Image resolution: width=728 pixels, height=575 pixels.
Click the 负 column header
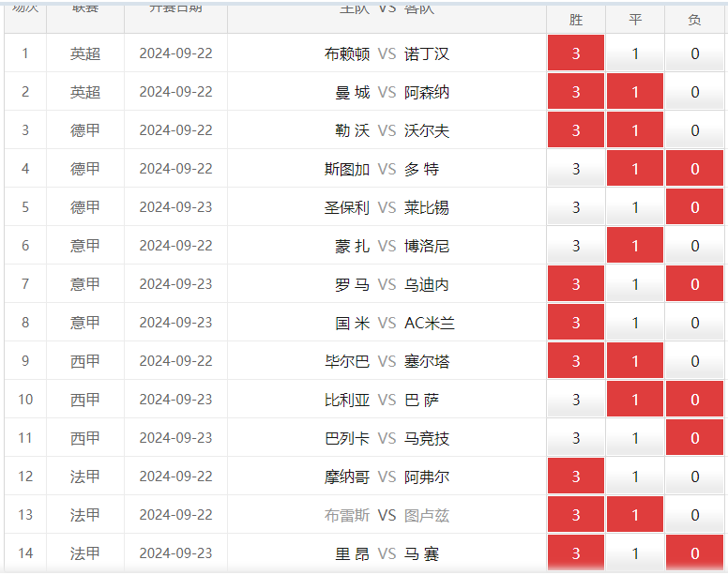coord(694,20)
